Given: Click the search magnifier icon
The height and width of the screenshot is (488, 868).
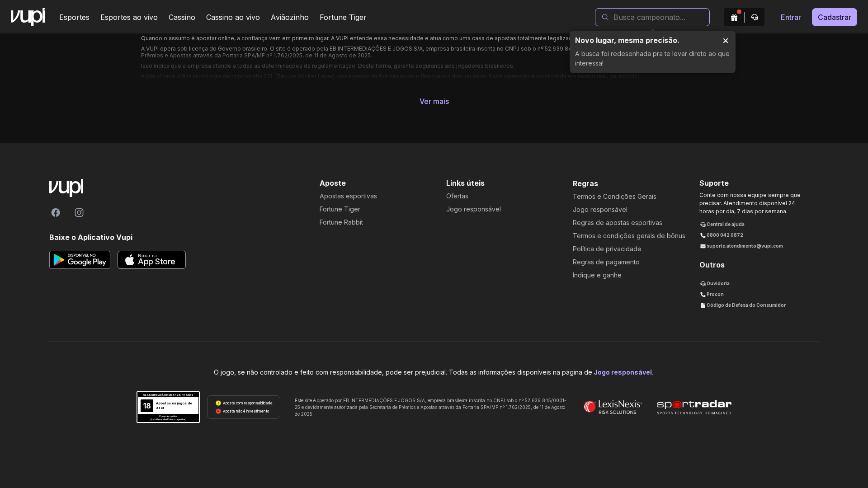Looking at the screenshot, I should pos(605,17).
